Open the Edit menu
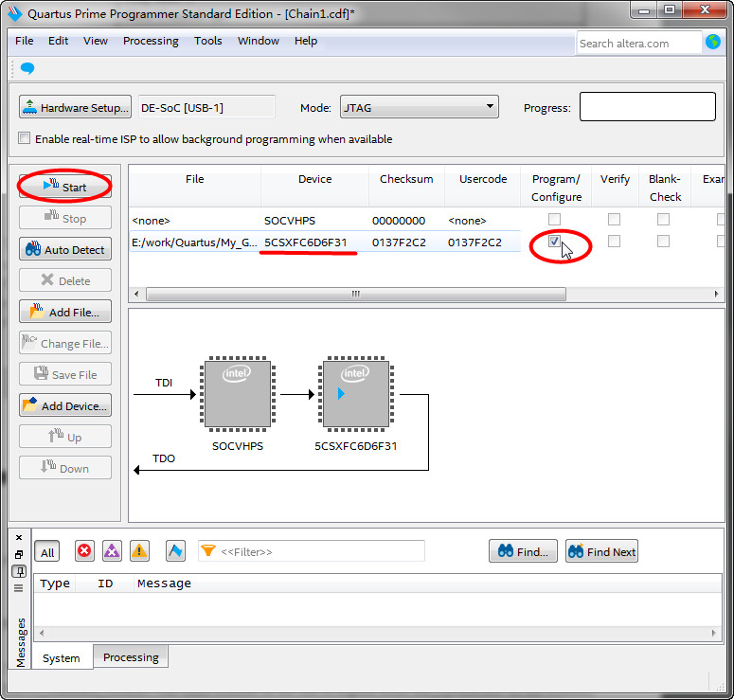The image size is (734, 700). pyautogui.click(x=58, y=41)
